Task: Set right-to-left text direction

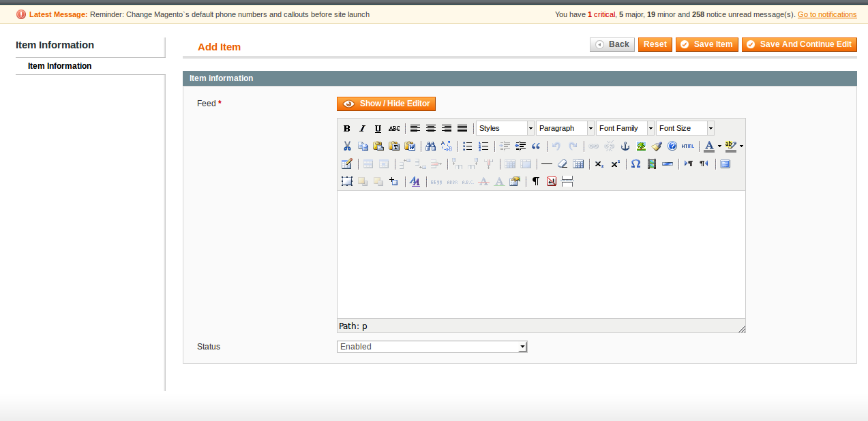Action: click(704, 163)
